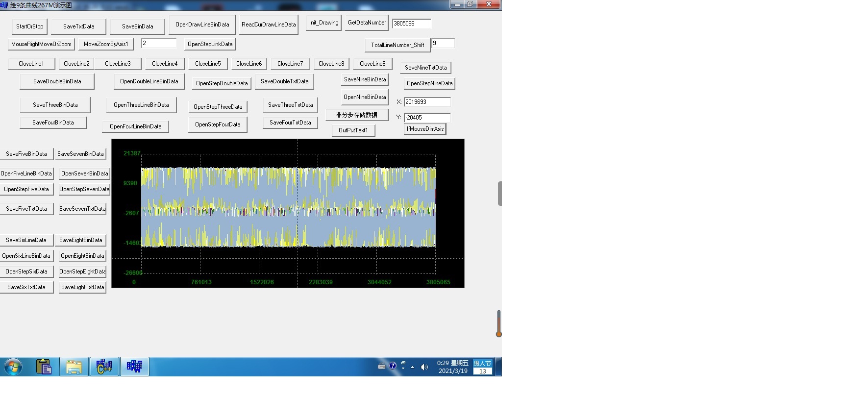This screenshot has width=868, height=420.
Task: Click OpenThreeLineBinData button
Action: [142, 105]
